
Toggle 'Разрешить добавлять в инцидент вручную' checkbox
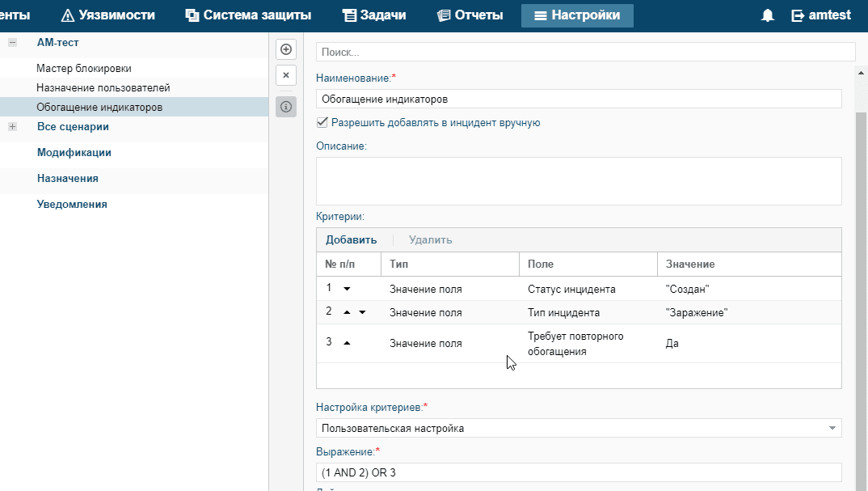322,123
